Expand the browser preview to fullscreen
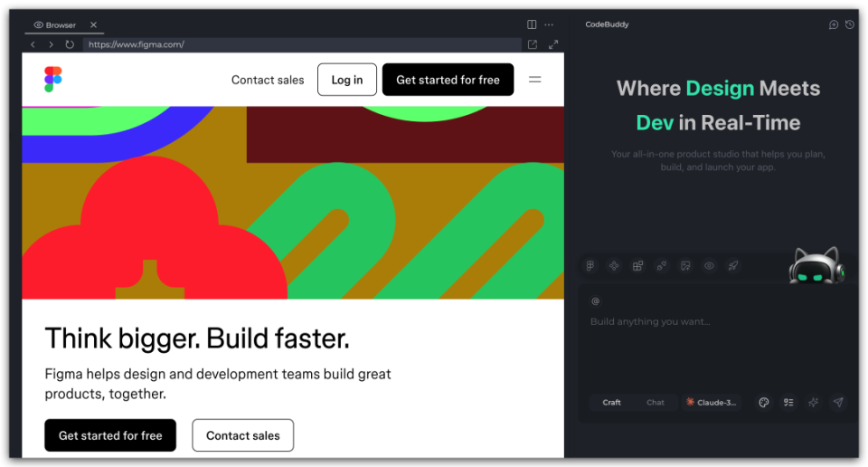868x467 pixels. click(553, 44)
